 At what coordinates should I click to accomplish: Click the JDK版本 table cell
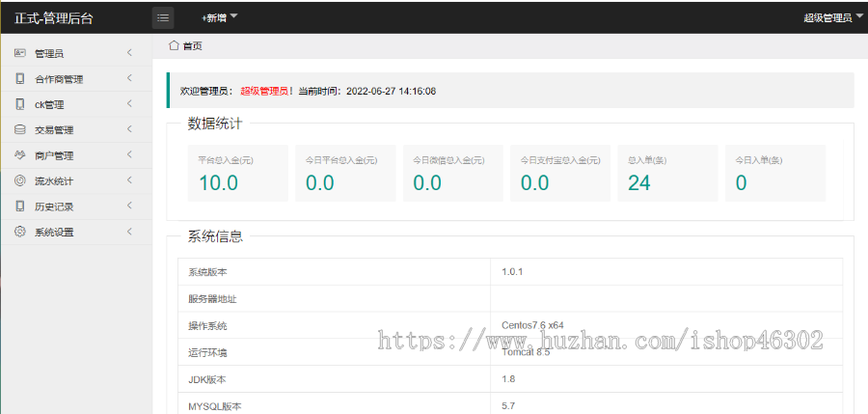pyautogui.click(x=334, y=379)
